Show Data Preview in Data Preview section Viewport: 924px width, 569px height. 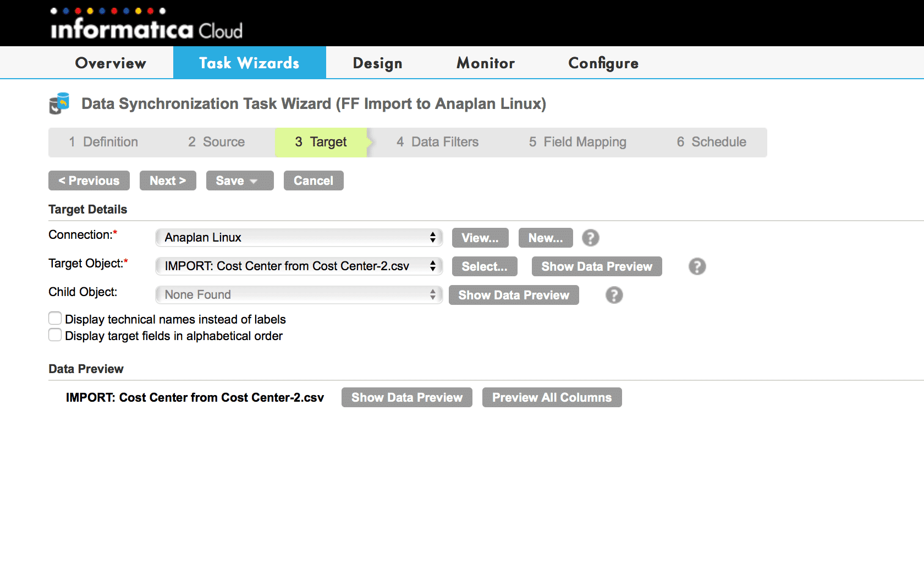(x=407, y=397)
